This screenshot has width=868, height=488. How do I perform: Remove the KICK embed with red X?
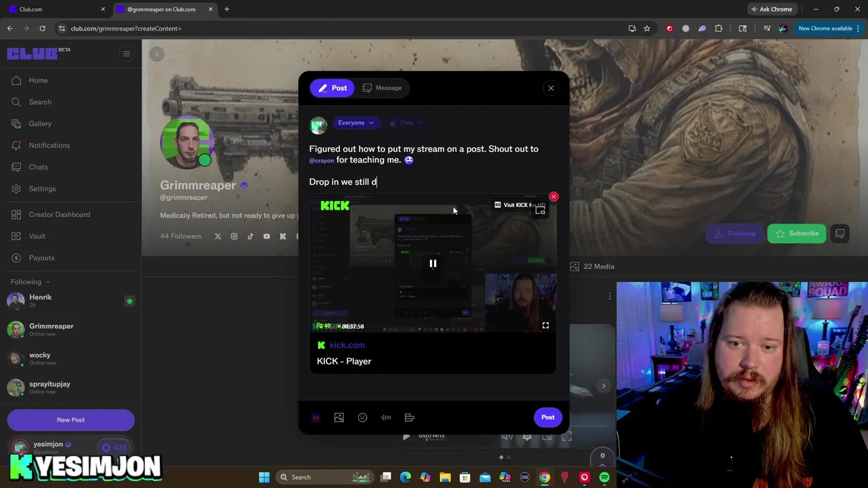coord(553,197)
